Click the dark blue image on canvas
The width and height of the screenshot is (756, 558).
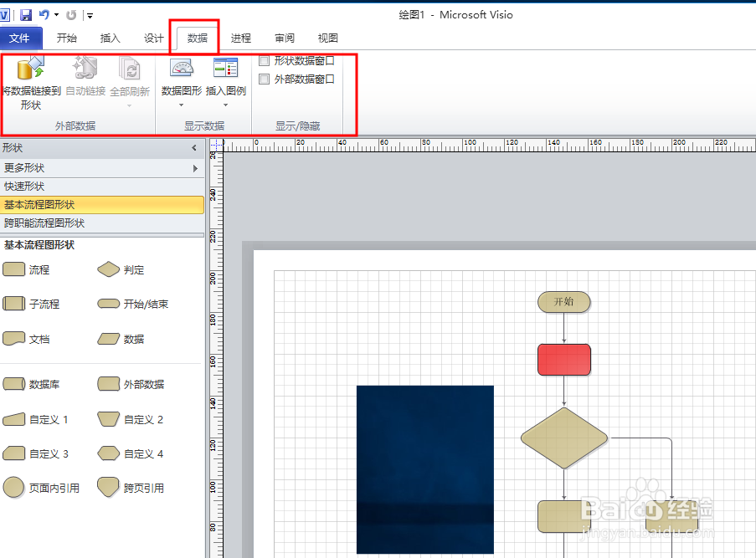coord(424,468)
